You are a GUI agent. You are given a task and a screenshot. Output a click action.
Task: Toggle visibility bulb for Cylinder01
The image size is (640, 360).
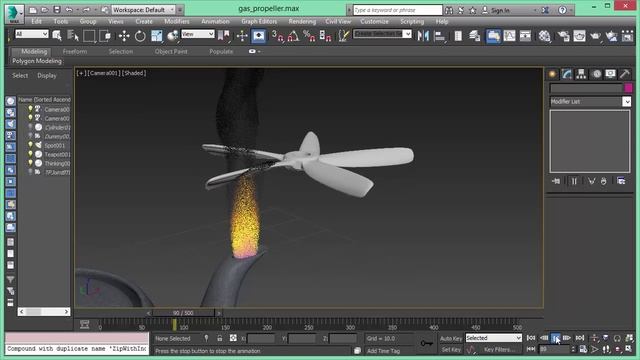[x=30, y=127]
